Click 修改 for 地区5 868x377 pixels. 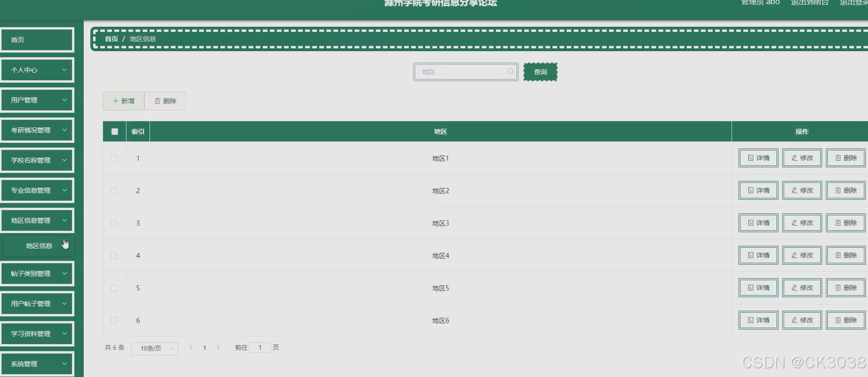(802, 288)
